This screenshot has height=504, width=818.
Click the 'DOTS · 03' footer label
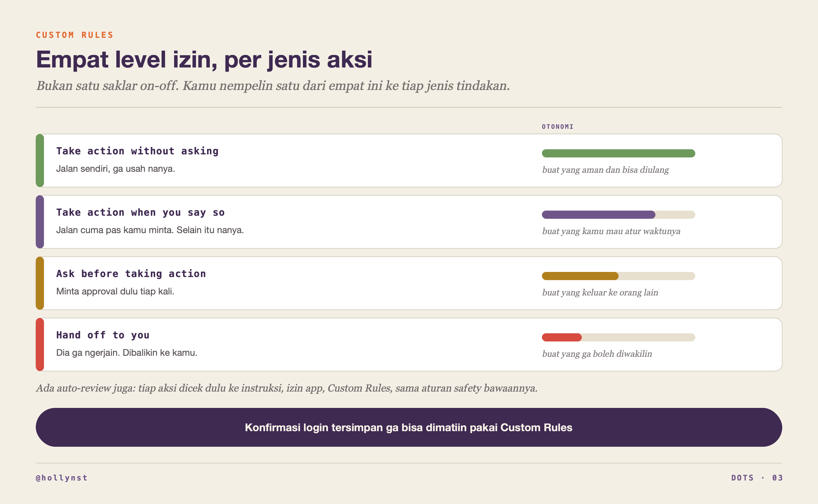pyautogui.click(x=757, y=478)
